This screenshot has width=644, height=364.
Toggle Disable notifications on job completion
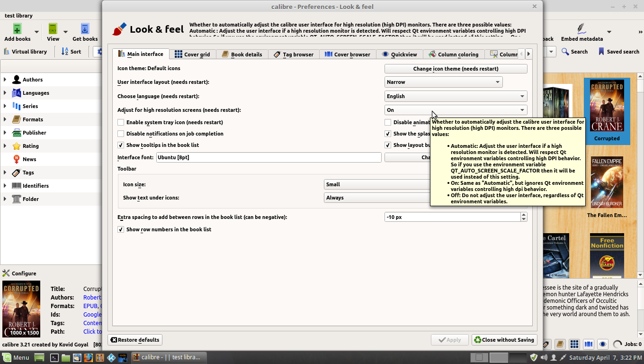pyautogui.click(x=121, y=134)
